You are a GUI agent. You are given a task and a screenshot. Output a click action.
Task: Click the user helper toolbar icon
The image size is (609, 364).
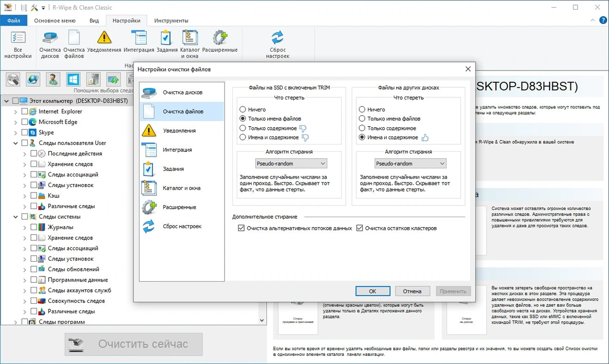(x=53, y=80)
